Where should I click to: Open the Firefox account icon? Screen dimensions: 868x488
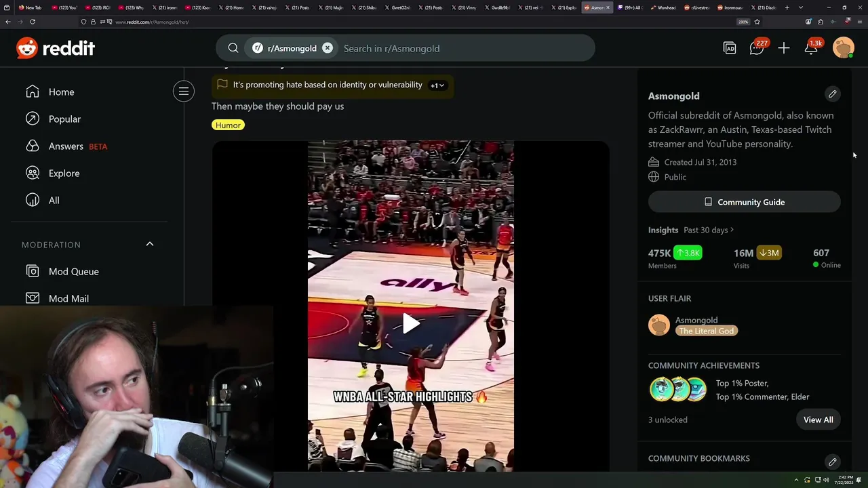808,22
